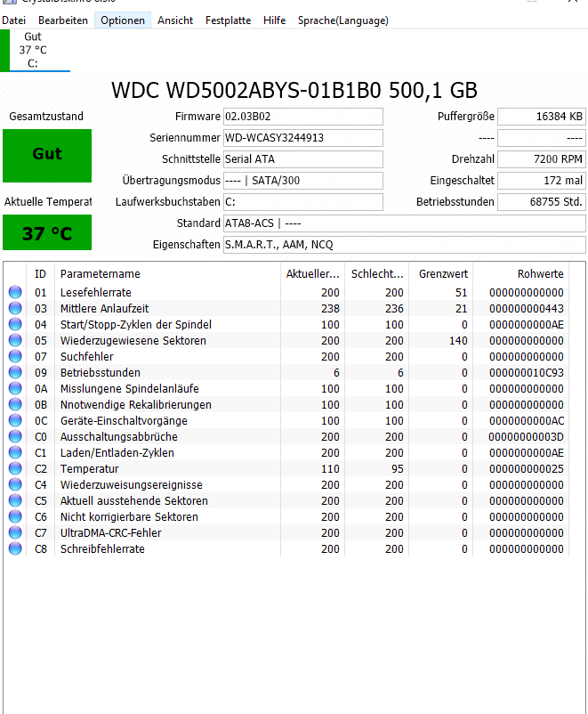Click the Grenzwert column header

pyautogui.click(x=441, y=274)
